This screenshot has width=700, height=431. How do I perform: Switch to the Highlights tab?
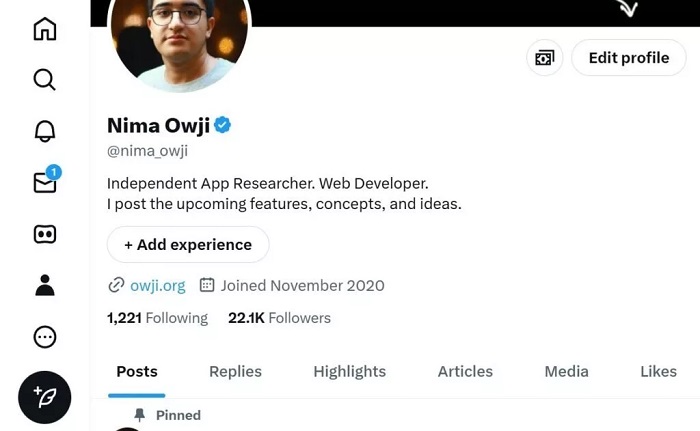pos(350,372)
